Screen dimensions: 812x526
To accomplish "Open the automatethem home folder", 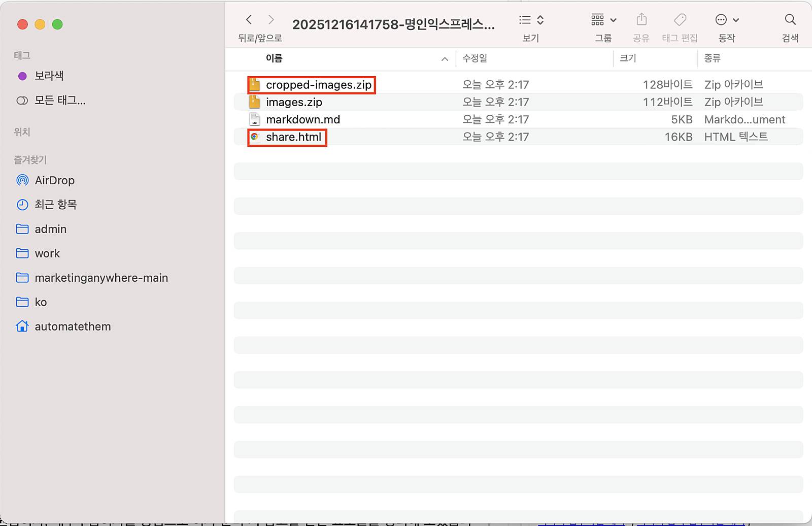I will tap(73, 326).
